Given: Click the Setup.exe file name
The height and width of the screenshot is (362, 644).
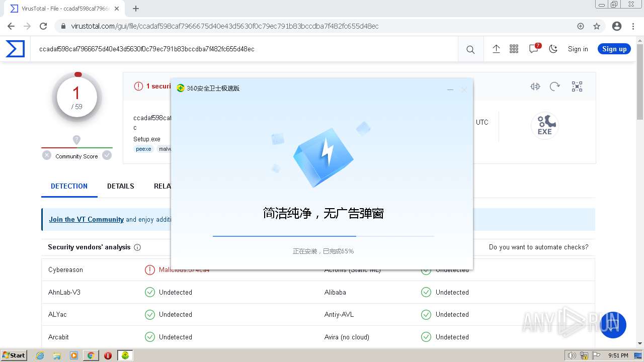Looking at the screenshot, I should tap(147, 139).
